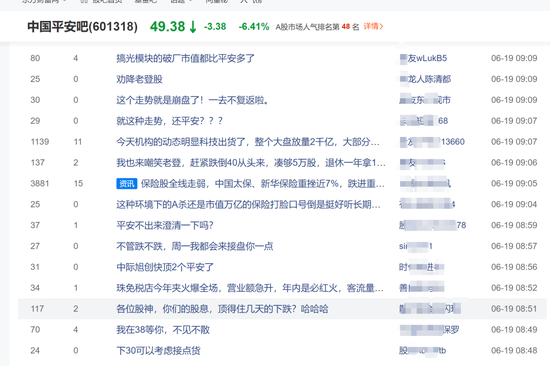Open post 我在38等你，不见不散

[163, 330]
